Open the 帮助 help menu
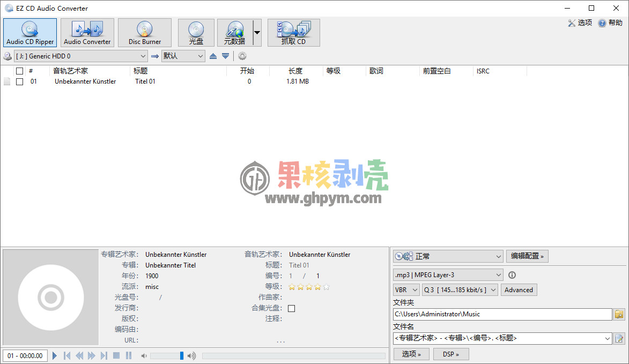 610,23
